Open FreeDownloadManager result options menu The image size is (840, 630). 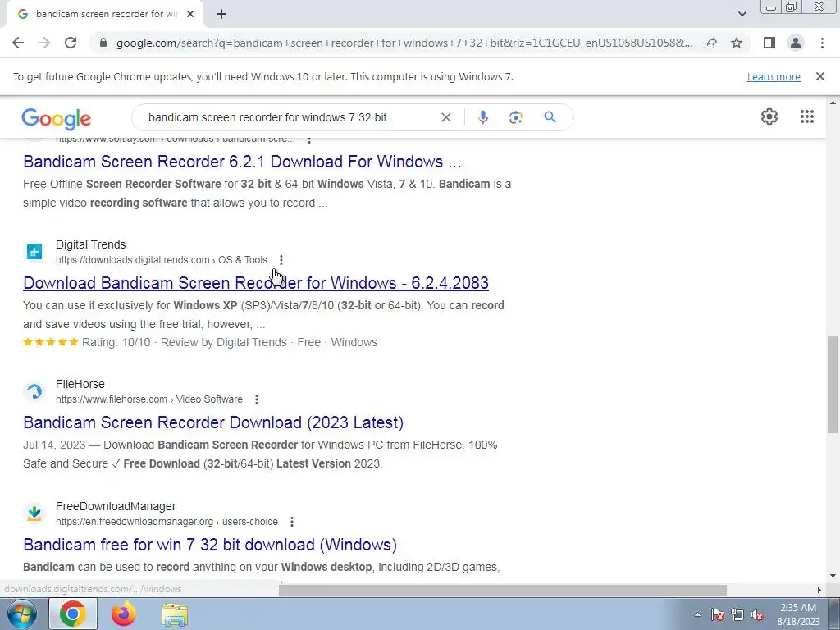pos(292,521)
